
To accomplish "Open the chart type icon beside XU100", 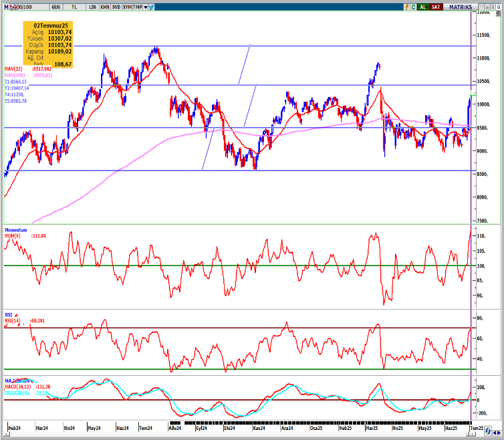I will [x=13, y=7].
